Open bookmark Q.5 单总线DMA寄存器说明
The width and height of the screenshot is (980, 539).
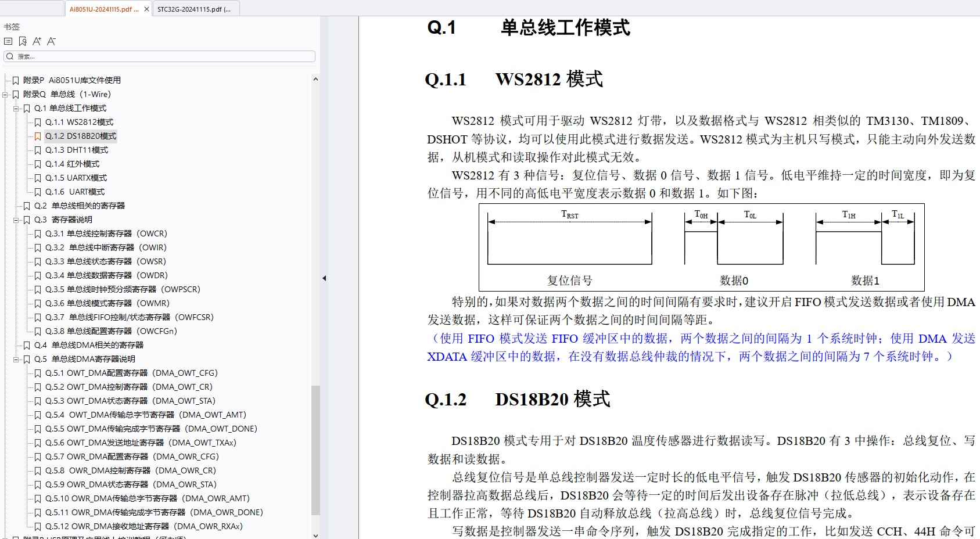(85, 359)
